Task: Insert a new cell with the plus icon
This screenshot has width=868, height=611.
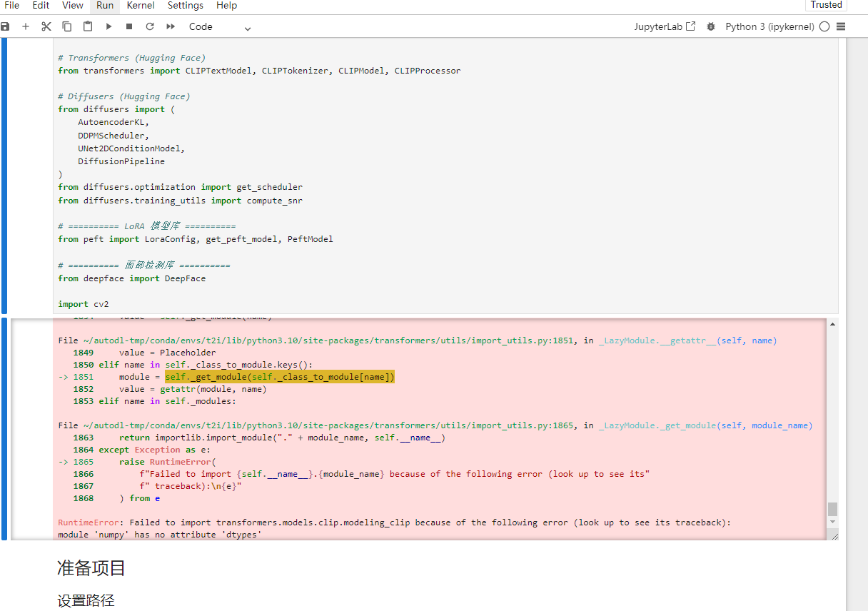Action: pyautogui.click(x=26, y=26)
